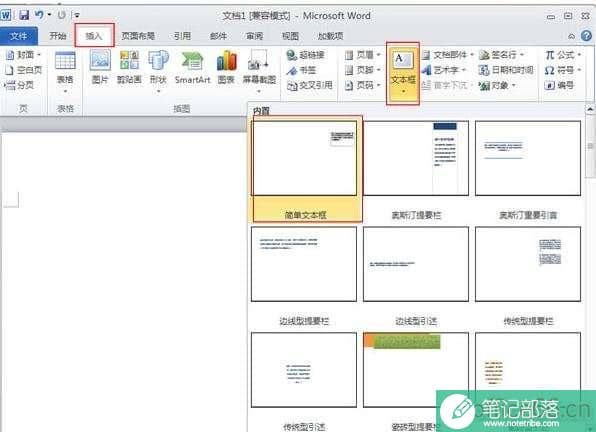Click the Undo icon in quick access toolbar
This screenshot has width=596, height=432.
(39, 15)
